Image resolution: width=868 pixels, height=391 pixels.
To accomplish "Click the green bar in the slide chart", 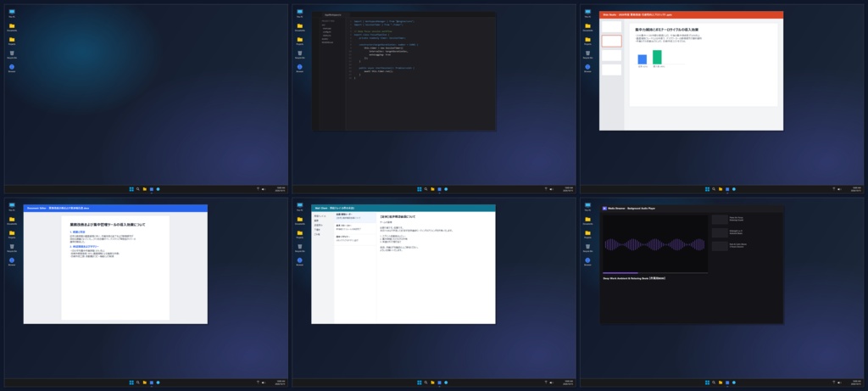I will click(657, 57).
